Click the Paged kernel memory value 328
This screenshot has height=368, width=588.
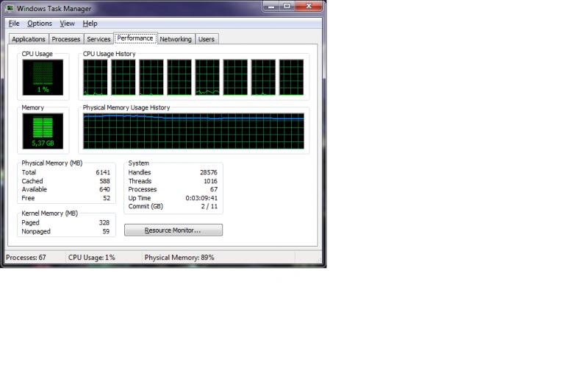click(x=104, y=223)
